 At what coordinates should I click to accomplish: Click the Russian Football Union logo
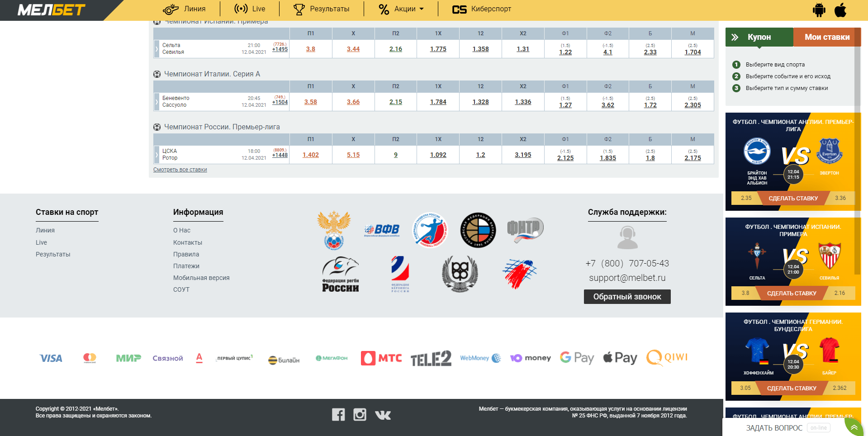(334, 230)
